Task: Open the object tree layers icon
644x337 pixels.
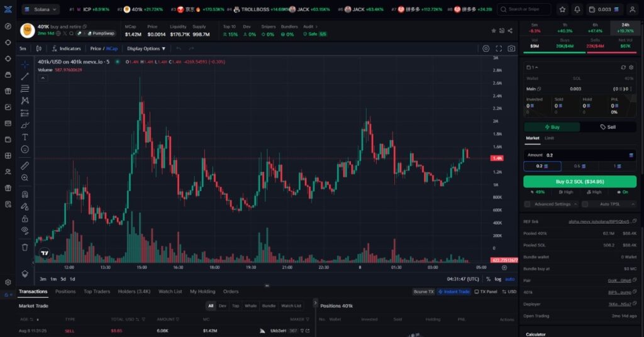Action: [x=25, y=273]
